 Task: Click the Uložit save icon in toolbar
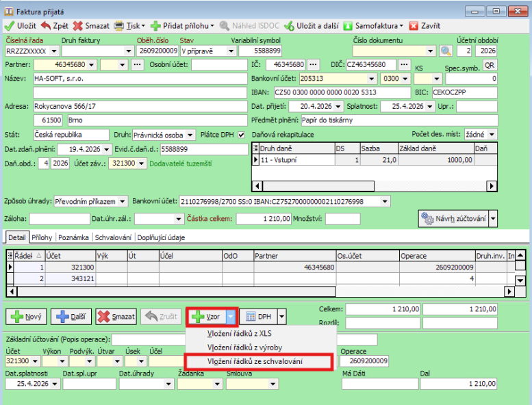click(x=9, y=25)
